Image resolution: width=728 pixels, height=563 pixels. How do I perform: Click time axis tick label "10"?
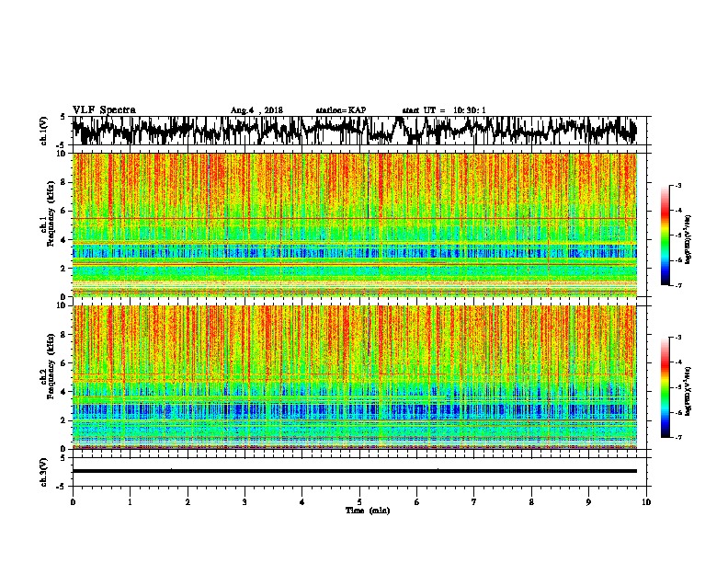646,502
